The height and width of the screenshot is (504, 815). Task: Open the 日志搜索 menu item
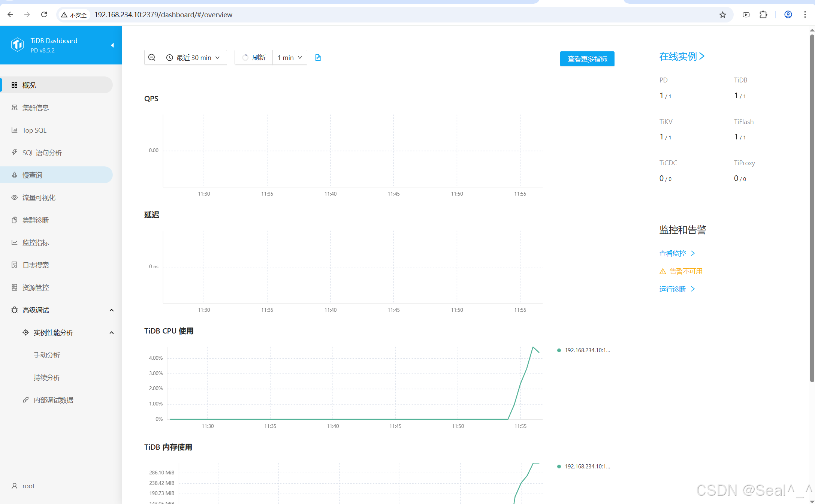pos(56,265)
